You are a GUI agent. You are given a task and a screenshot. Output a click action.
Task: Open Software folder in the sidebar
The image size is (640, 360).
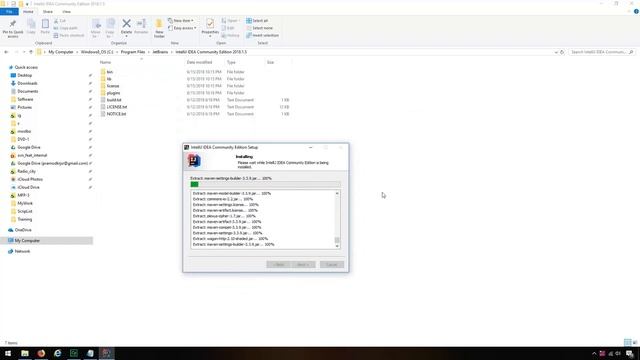[x=25, y=99]
